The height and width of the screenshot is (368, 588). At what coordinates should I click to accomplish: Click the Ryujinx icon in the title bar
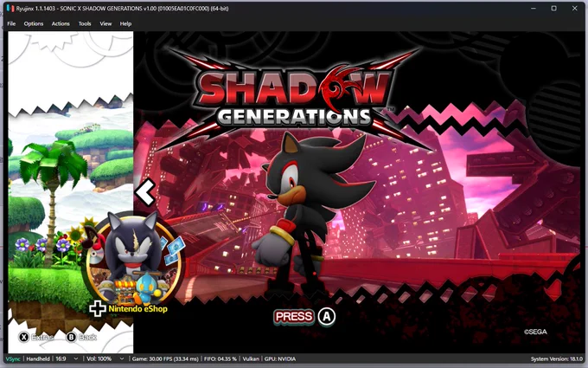tap(10, 8)
